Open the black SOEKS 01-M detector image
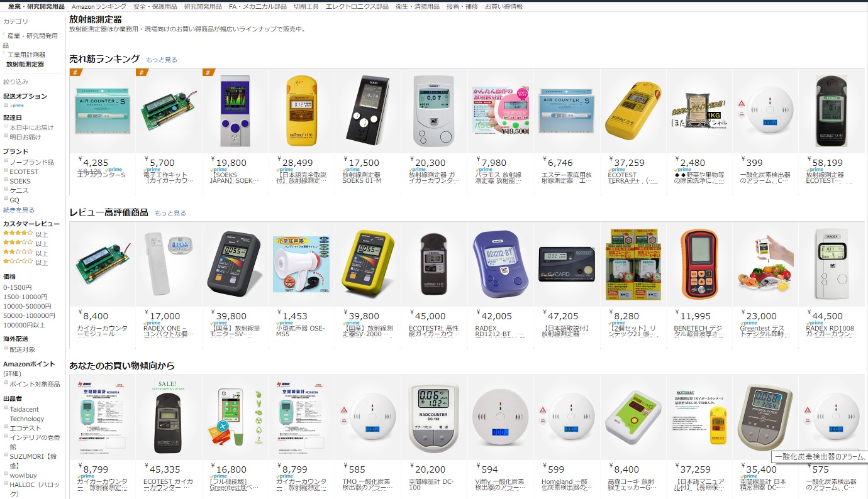This screenshot has height=499, width=868. tap(368, 111)
